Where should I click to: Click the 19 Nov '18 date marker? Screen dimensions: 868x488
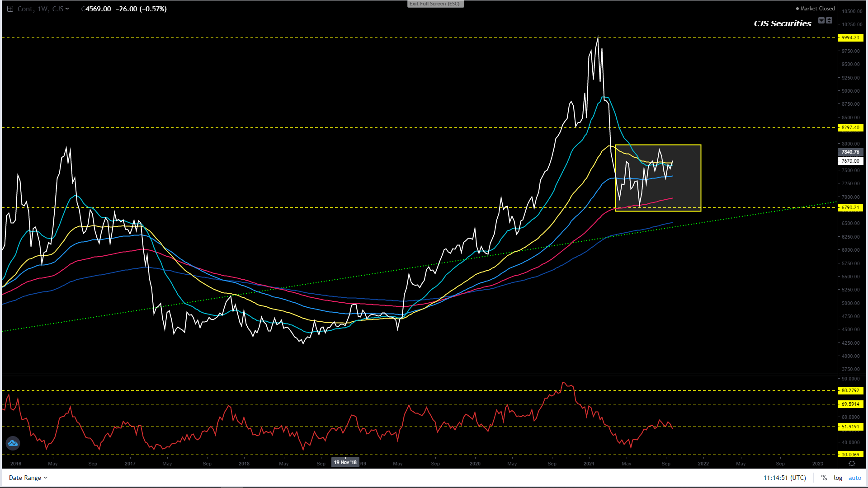tap(345, 462)
